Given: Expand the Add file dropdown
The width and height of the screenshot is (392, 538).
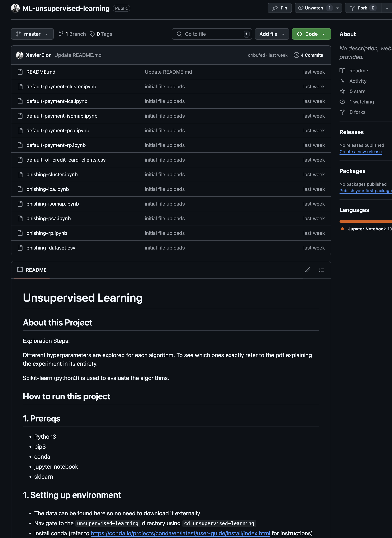Looking at the screenshot, I should (x=272, y=34).
